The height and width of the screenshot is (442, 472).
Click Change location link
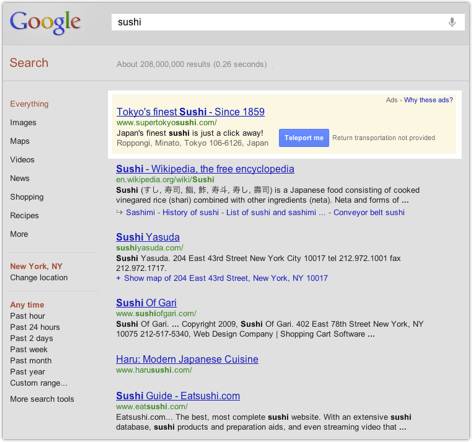point(39,277)
